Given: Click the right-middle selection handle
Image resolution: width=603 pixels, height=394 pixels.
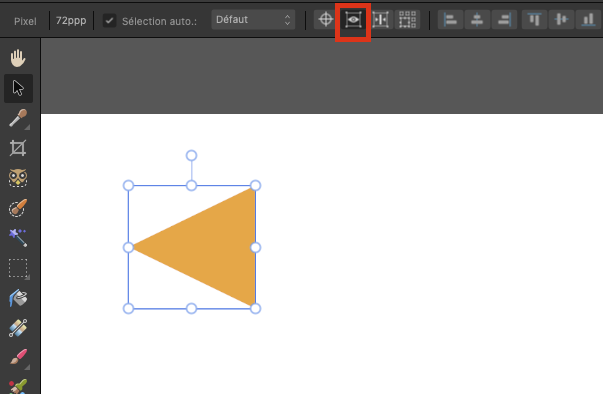Looking at the screenshot, I should tap(255, 247).
